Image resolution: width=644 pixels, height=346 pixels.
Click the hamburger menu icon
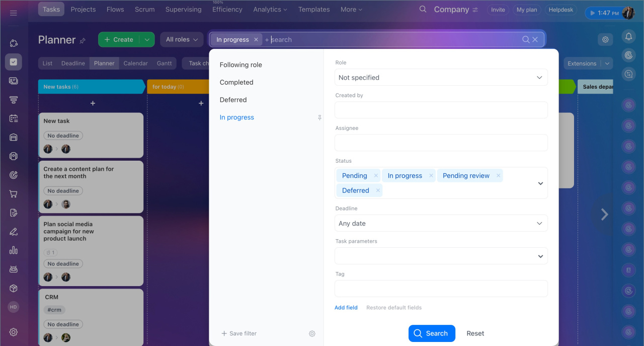(x=14, y=13)
